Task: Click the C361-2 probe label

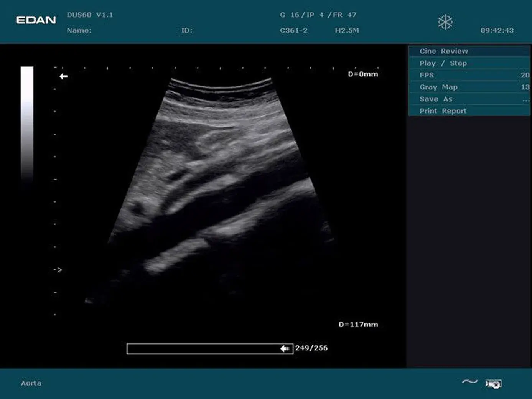Action: tap(294, 30)
